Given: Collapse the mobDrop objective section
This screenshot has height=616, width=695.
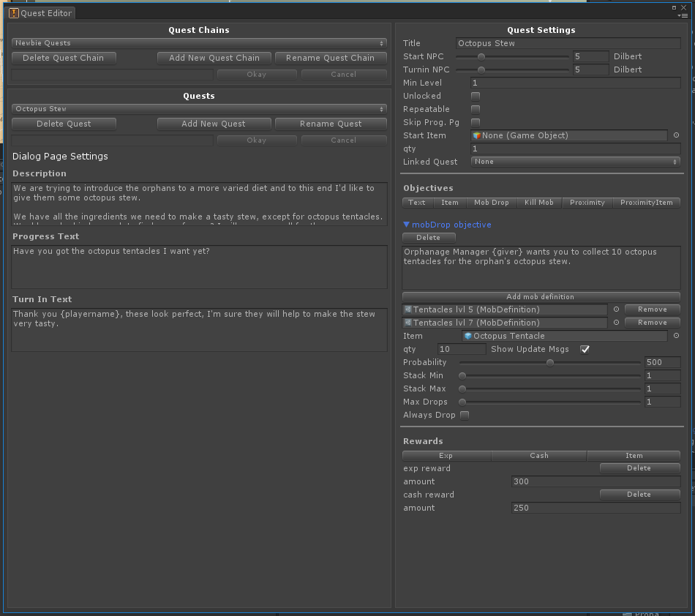Looking at the screenshot, I should point(406,225).
